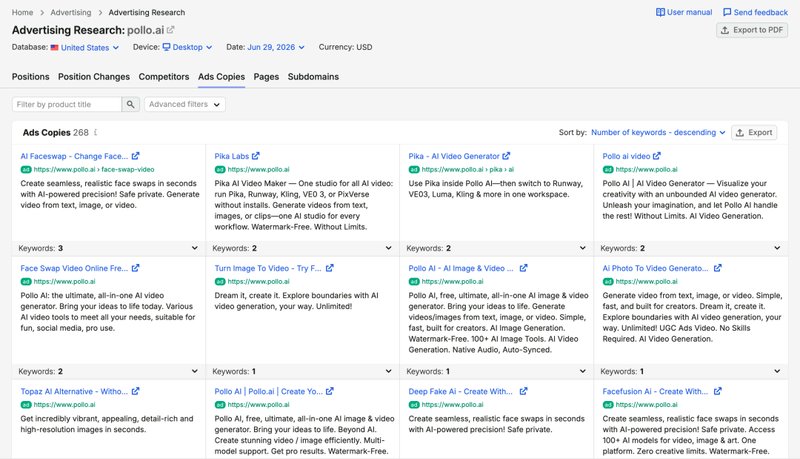
Task: Open the Advanced filters dropdown
Action: click(x=185, y=105)
